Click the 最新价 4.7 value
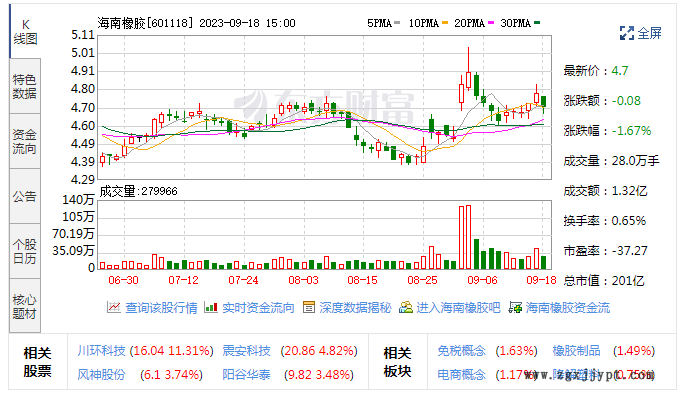This screenshot has width=681, height=397. (x=620, y=70)
